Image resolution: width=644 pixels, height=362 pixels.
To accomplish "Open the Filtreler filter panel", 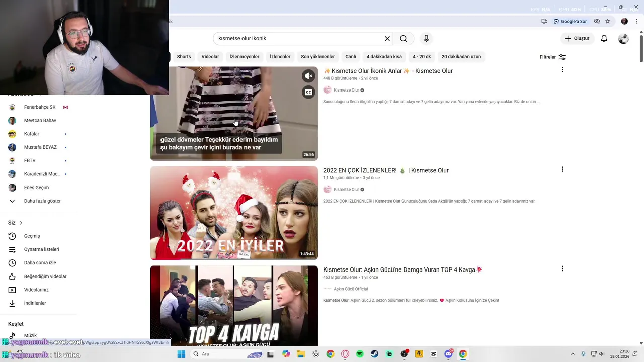I will tap(552, 57).
